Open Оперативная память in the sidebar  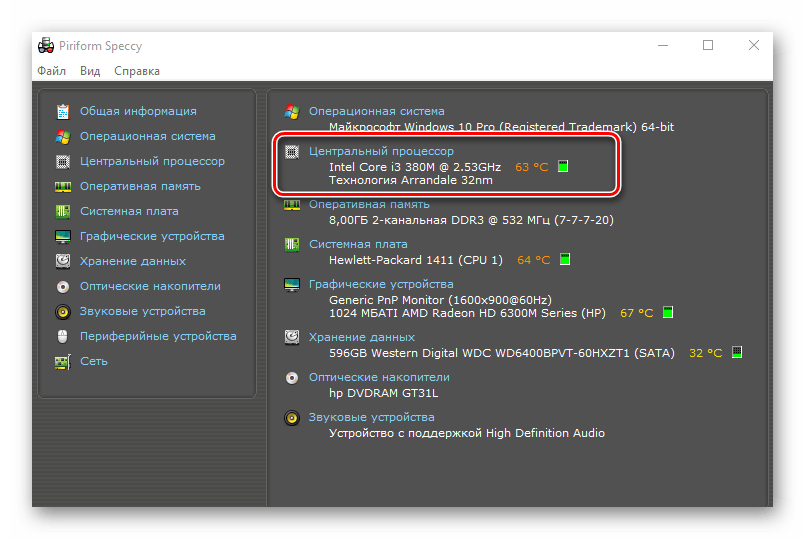pos(140,186)
